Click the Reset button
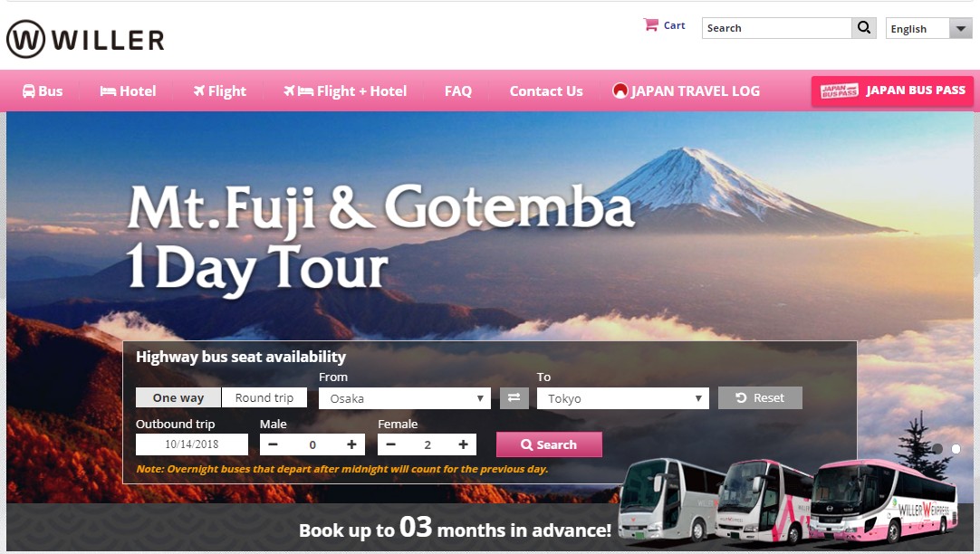980x554 pixels. pyautogui.click(x=760, y=398)
